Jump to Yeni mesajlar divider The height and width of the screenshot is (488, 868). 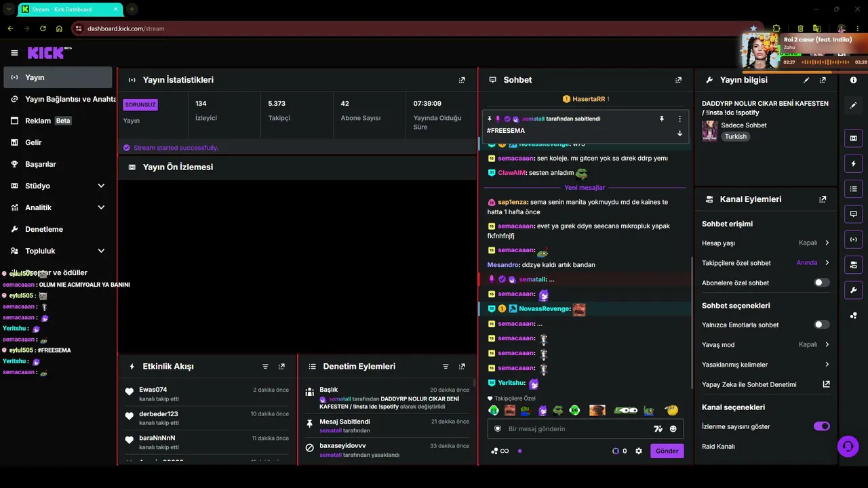point(584,187)
